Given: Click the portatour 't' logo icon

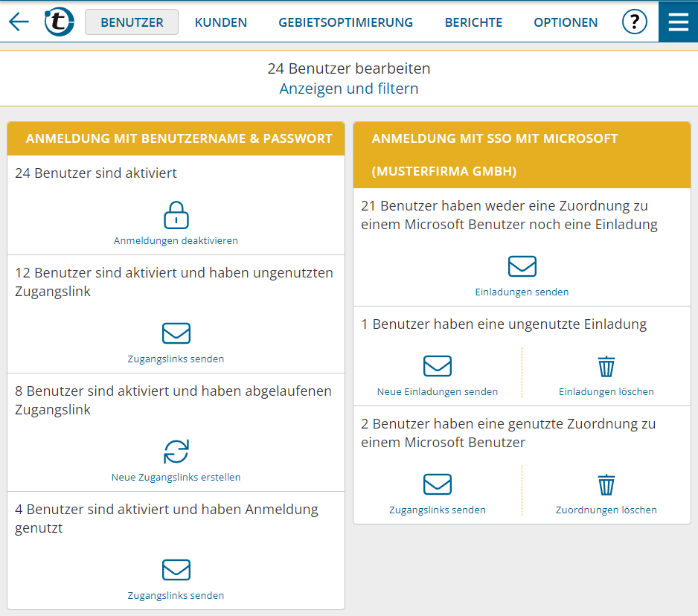Looking at the screenshot, I should 59,22.
